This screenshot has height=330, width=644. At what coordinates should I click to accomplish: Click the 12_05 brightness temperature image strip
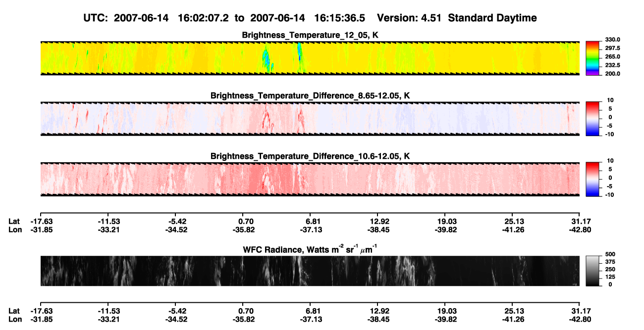click(310, 58)
